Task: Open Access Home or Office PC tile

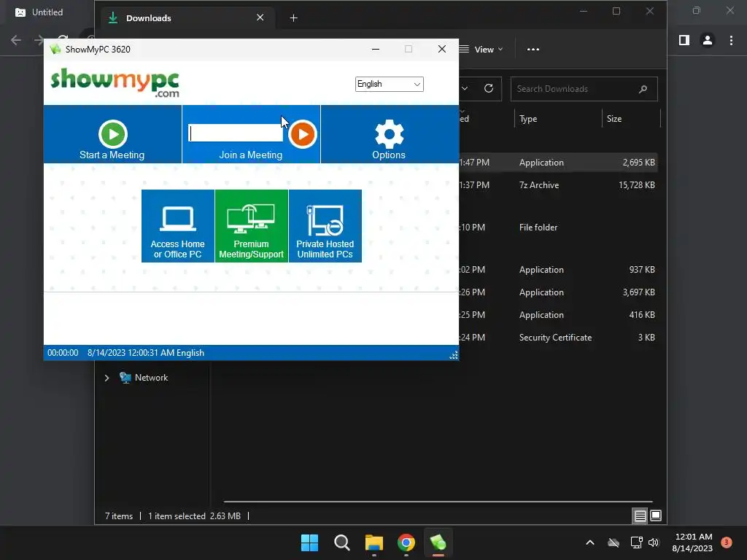Action: pos(178,226)
